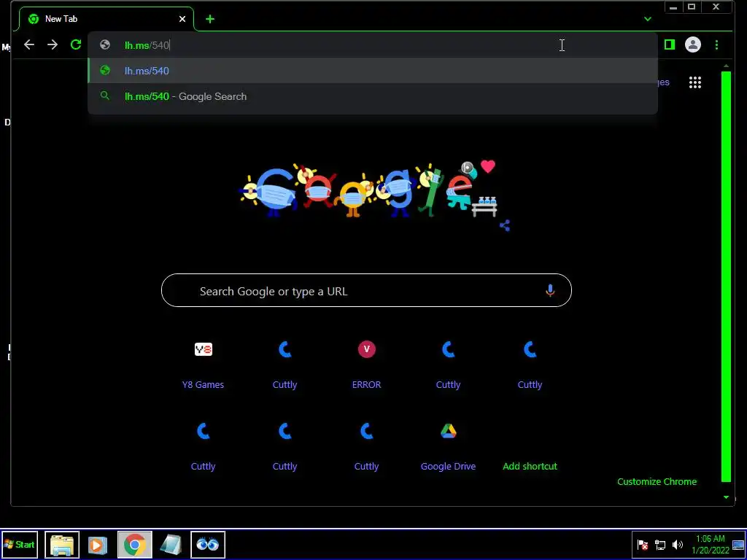The width and height of the screenshot is (747, 560).
Task: Click the security flag tray icon
Action: (642, 545)
